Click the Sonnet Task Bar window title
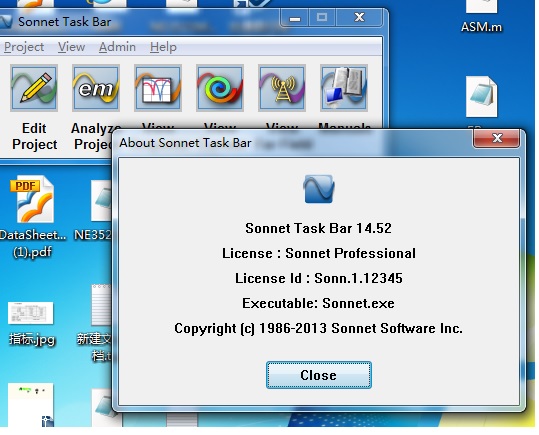 pos(65,22)
